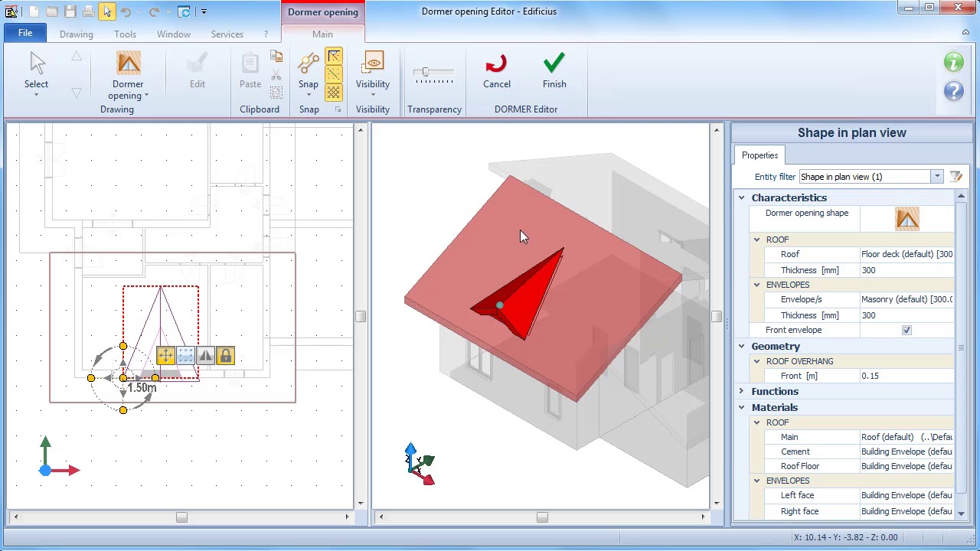Click the Print icon in quick access toolbar
Image resolution: width=980 pixels, height=551 pixels.
pyautogui.click(x=89, y=11)
